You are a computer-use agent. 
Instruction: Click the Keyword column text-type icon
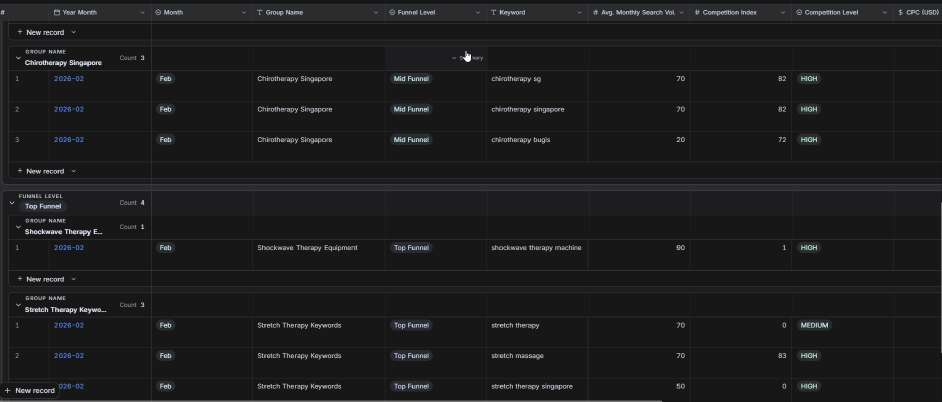493,12
